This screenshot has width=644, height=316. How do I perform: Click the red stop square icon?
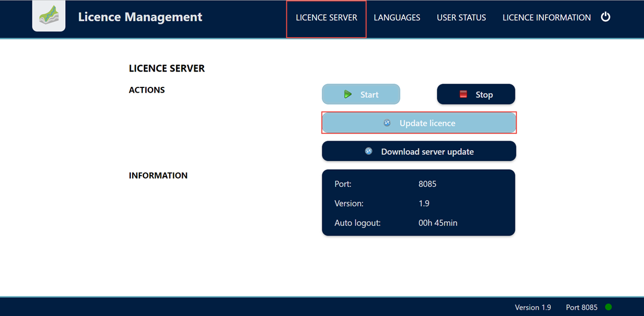(463, 94)
